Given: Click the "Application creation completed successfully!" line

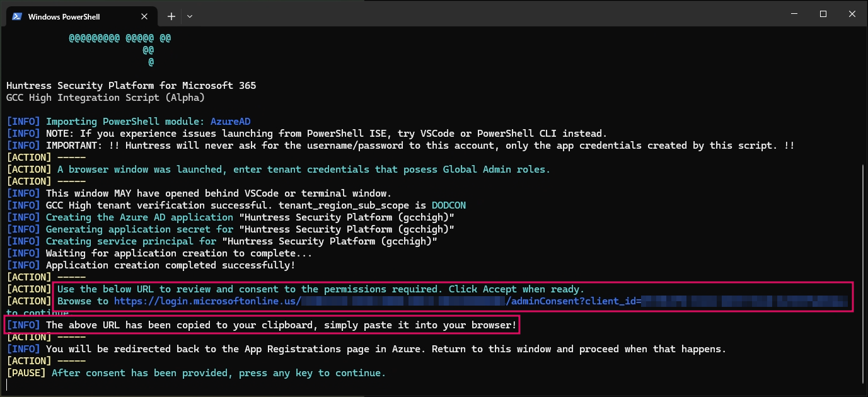Looking at the screenshot, I should tap(151, 265).
